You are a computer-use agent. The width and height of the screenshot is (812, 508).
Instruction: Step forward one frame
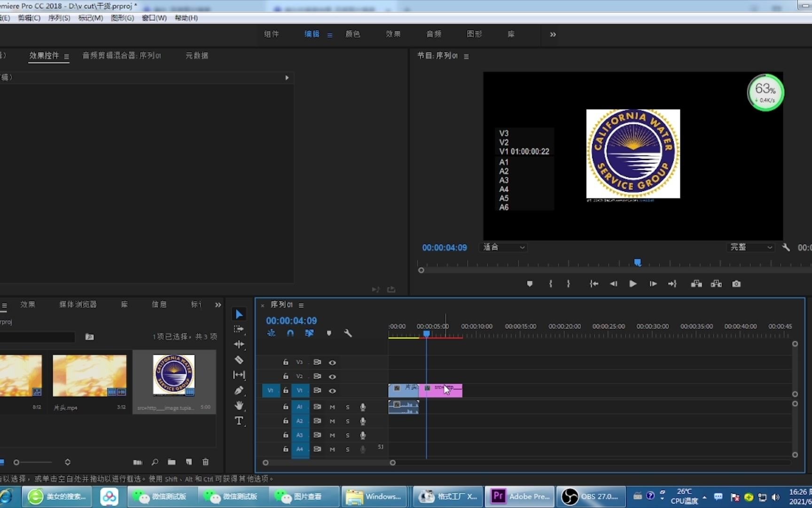point(653,284)
